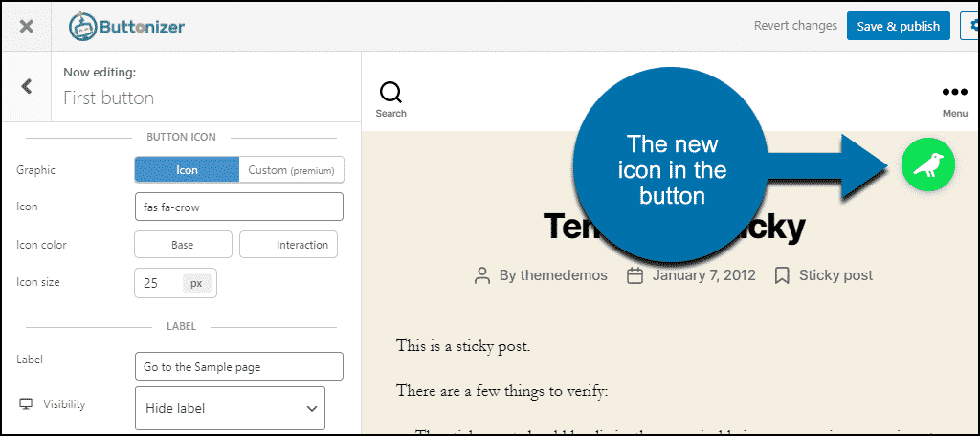Open the Base icon color picker

[183, 245]
